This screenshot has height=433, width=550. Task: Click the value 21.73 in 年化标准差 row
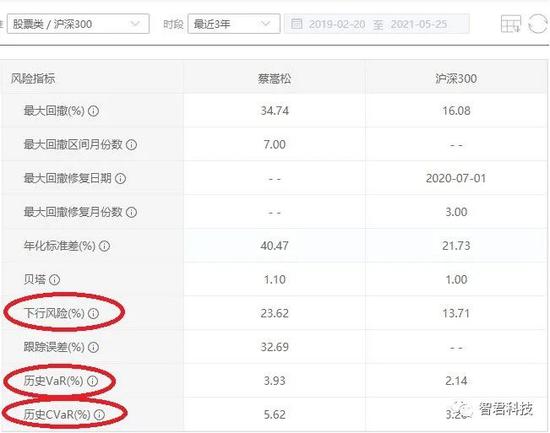(456, 246)
